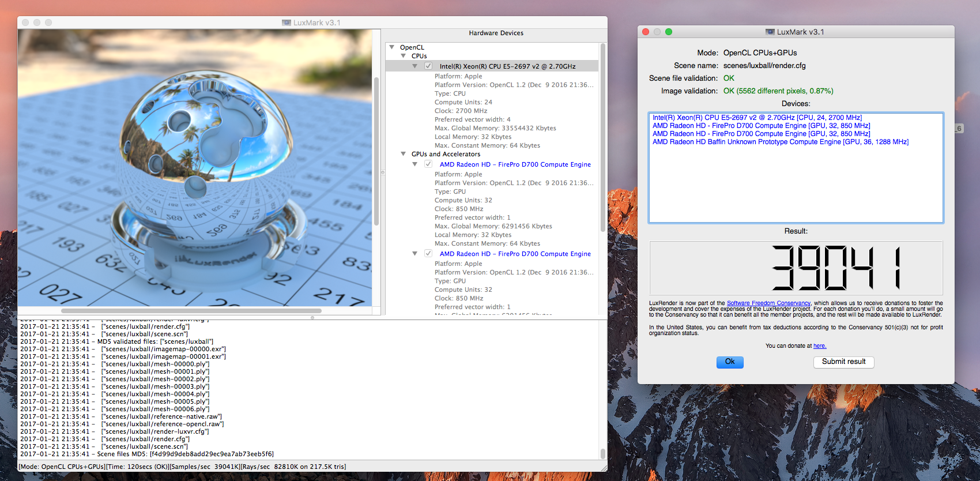Close the LuxMark result dialog with red button

coord(646,32)
